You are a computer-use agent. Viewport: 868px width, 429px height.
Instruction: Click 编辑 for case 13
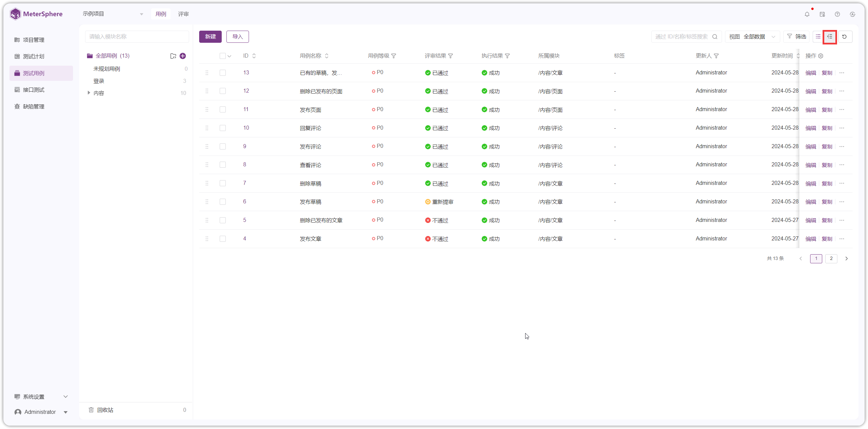[x=810, y=73]
